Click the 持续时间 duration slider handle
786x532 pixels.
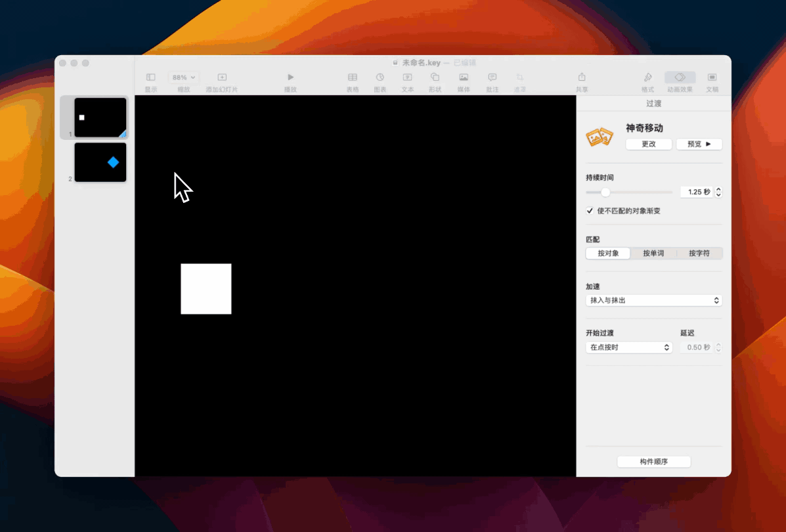605,192
